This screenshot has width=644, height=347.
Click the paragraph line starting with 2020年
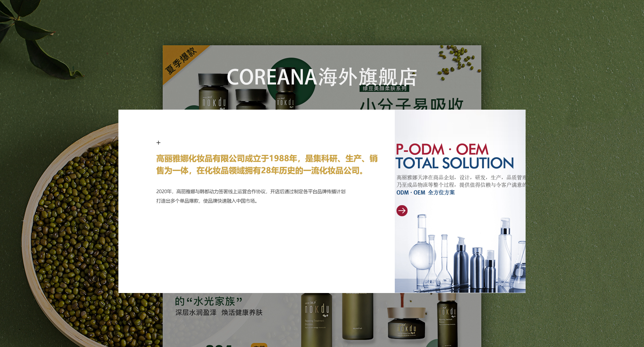click(251, 191)
